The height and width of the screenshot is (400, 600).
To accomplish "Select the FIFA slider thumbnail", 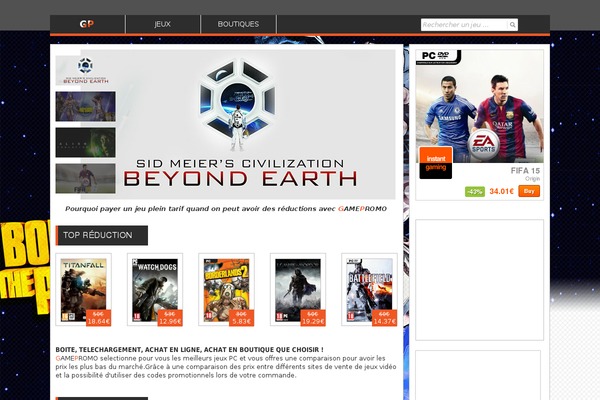I will click(x=85, y=178).
